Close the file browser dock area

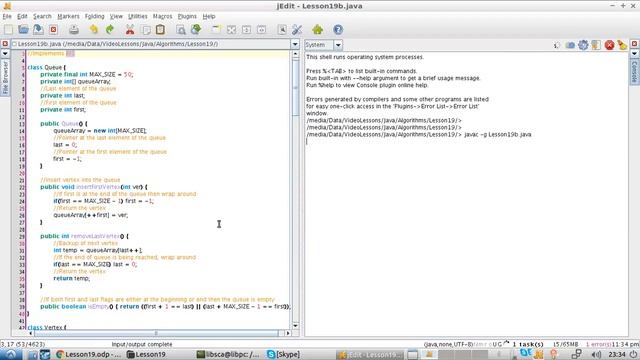point(5,44)
